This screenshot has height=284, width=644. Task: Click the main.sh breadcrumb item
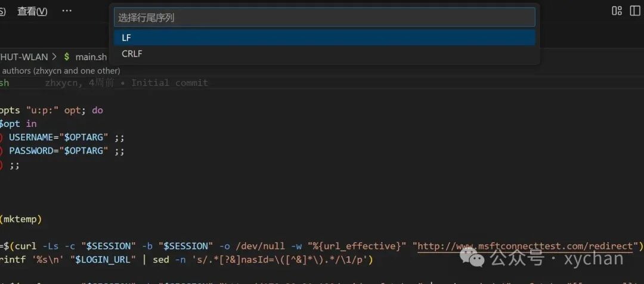pos(91,57)
